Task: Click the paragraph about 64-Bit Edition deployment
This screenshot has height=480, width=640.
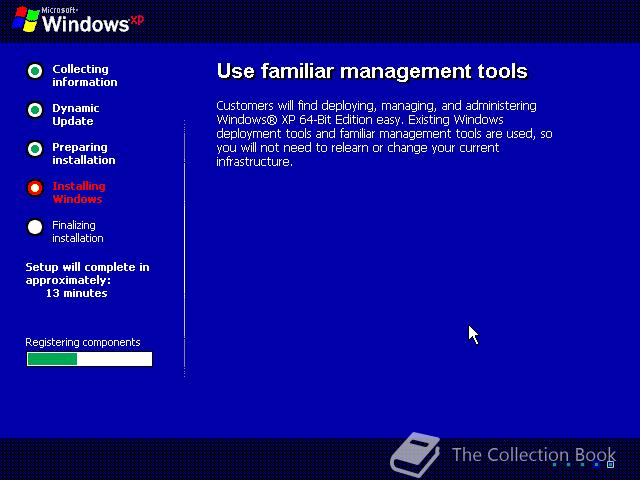Action: click(384, 133)
